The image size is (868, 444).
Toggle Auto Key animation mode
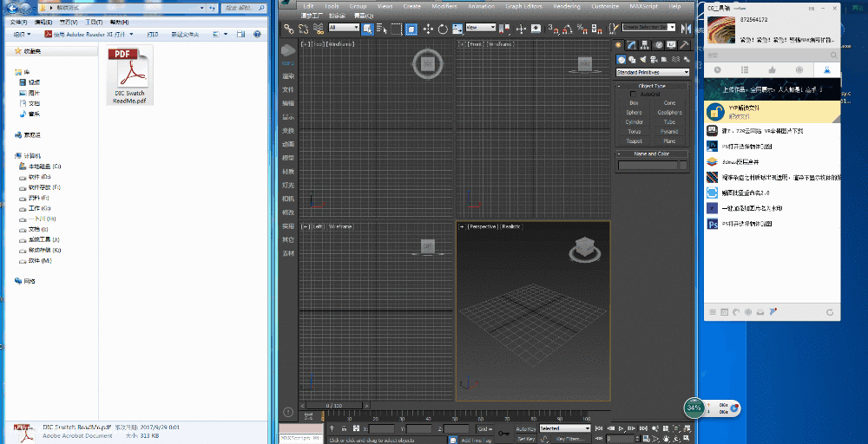pyautogui.click(x=526, y=428)
